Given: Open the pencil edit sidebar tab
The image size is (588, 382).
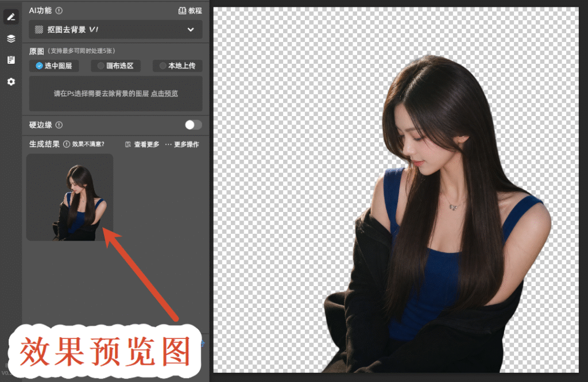Looking at the screenshot, I should tap(11, 17).
